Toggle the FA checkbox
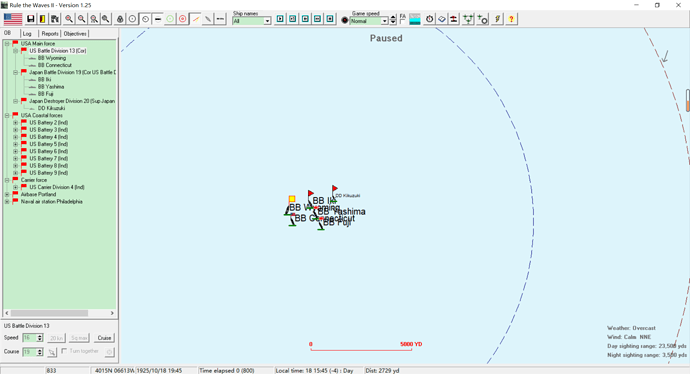690x374 pixels. coord(402,21)
